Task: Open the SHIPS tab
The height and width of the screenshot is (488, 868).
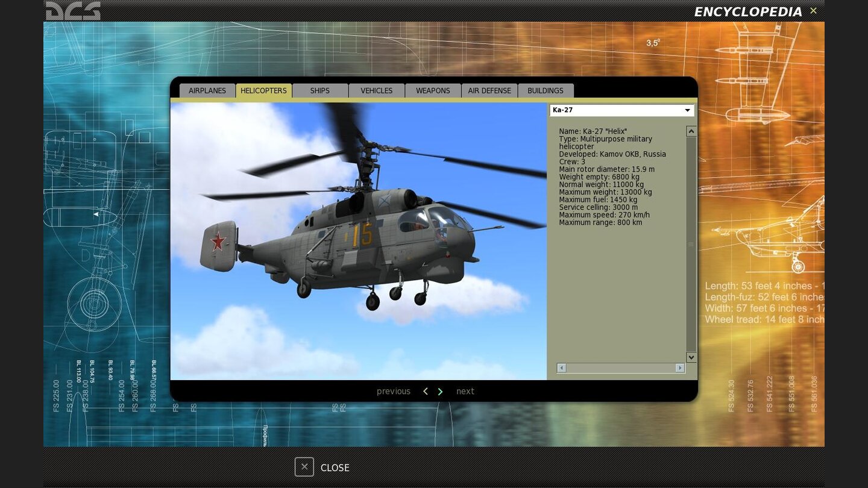Action: pos(320,90)
